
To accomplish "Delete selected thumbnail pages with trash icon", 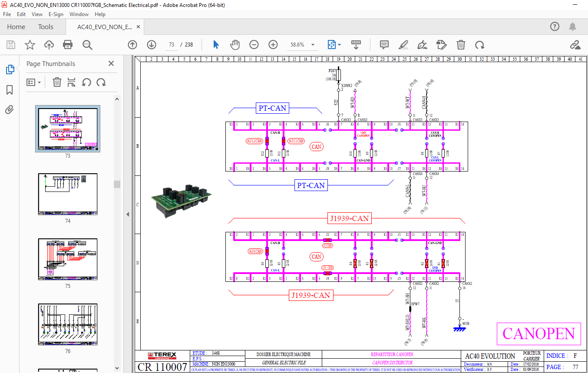I will 57,82.
